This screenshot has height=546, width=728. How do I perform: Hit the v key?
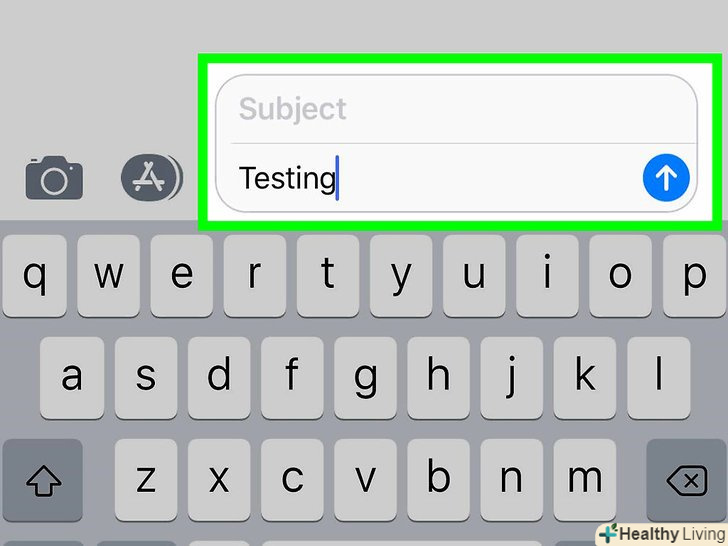364,480
